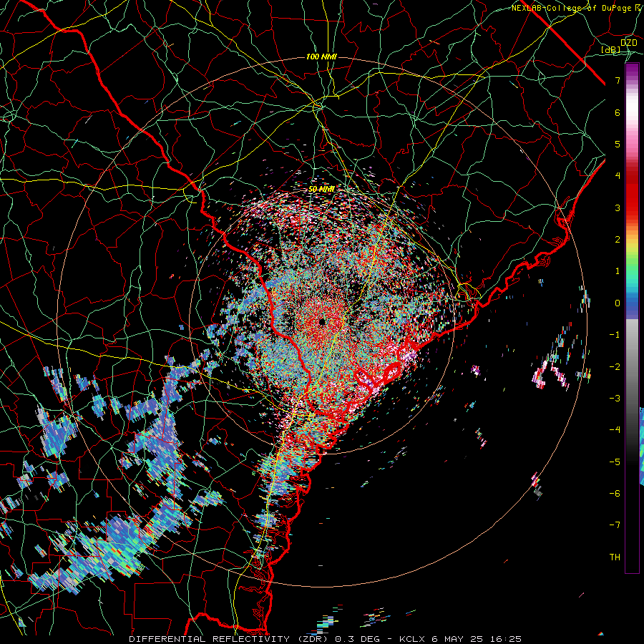Select the 2 value on the dB scale
644x644 pixels.
pyautogui.click(x=618, y=240)
